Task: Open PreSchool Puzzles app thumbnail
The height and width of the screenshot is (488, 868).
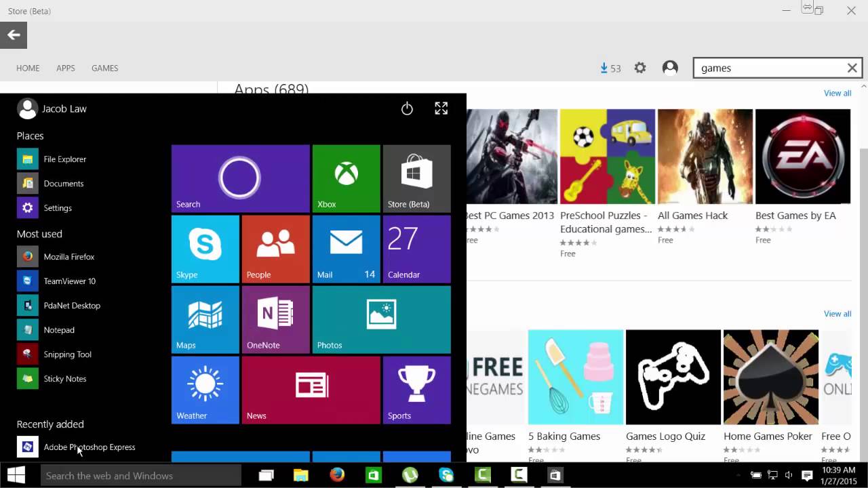Action: coord(608,157)
